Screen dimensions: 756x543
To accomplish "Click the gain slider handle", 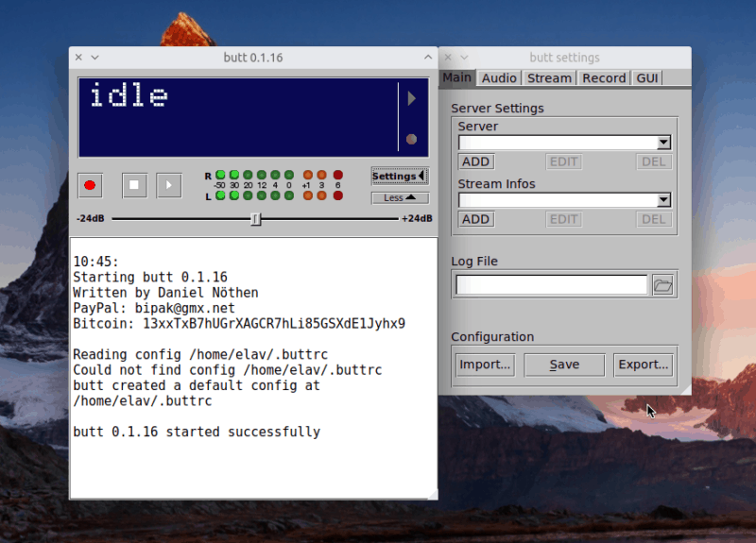I will pos(255,219).
